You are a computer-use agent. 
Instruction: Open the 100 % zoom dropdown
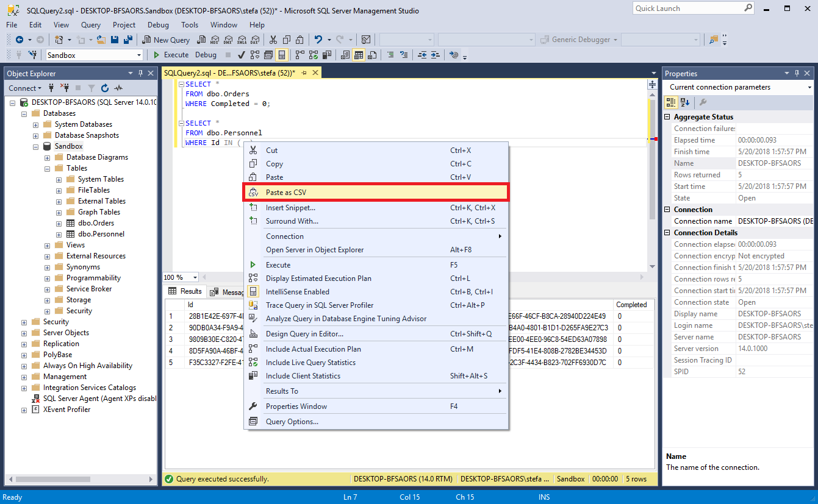[x=195, y=277]
